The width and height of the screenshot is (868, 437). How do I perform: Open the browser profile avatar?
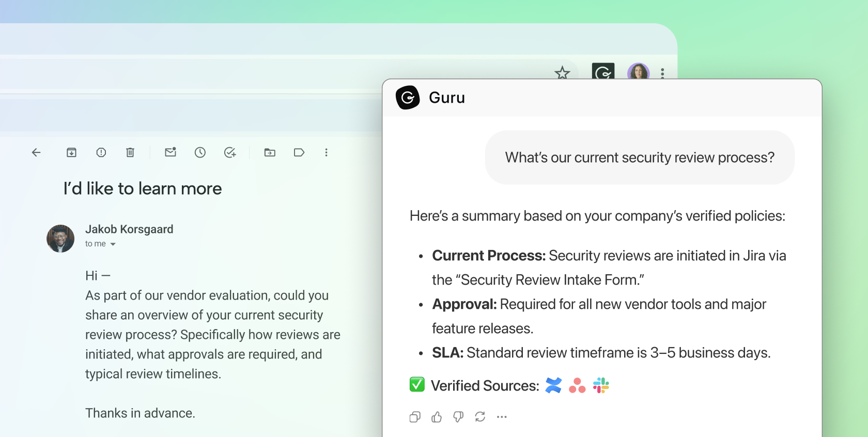[x=638, y=71]
